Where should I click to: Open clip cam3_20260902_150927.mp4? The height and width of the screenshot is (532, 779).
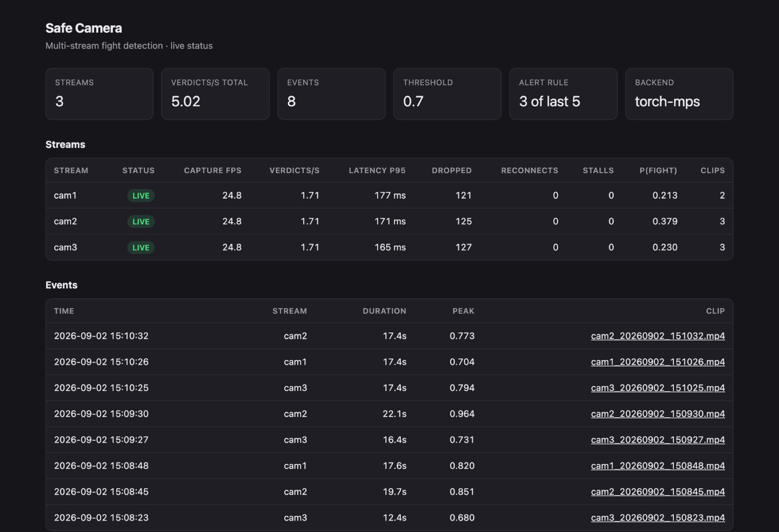658,440
